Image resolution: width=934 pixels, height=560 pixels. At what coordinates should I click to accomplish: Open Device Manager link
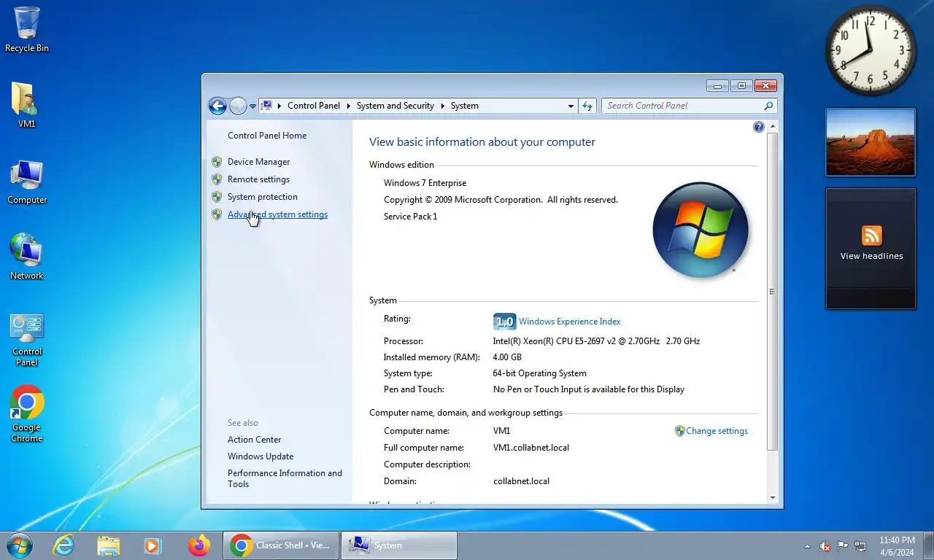pos(258,162)
